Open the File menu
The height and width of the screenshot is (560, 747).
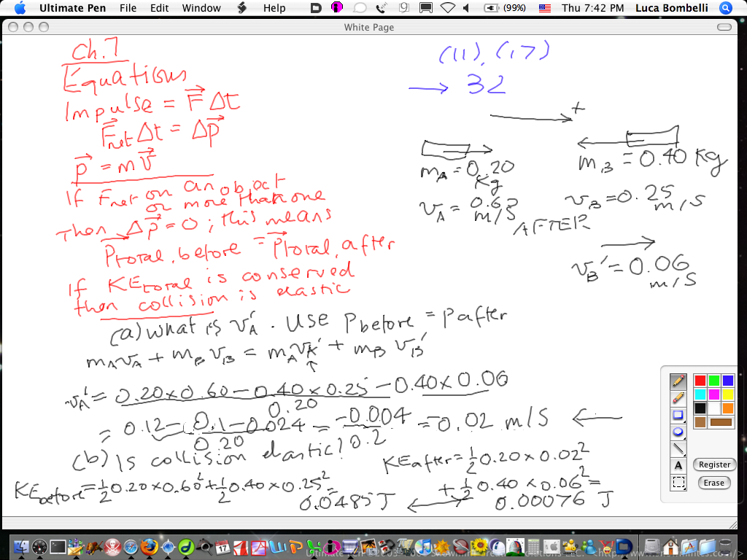(x=128, y=8)
